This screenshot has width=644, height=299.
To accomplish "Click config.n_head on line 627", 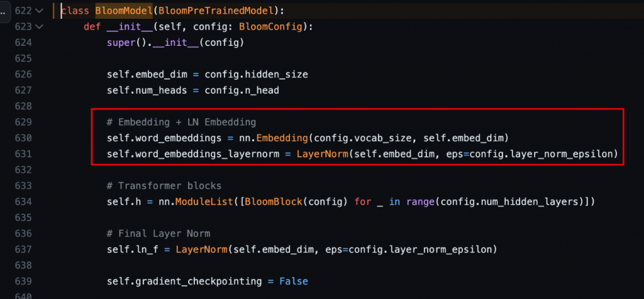I will [x=241, y=90].
